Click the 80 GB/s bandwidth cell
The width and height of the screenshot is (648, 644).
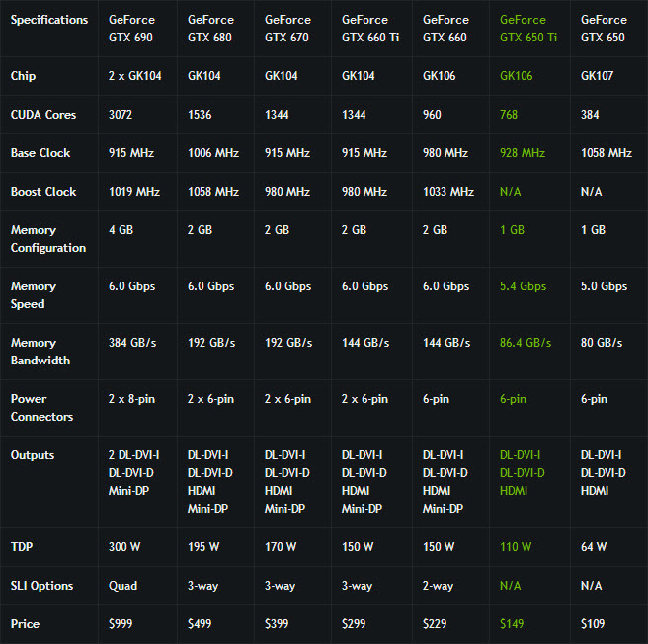click(602, 343)
